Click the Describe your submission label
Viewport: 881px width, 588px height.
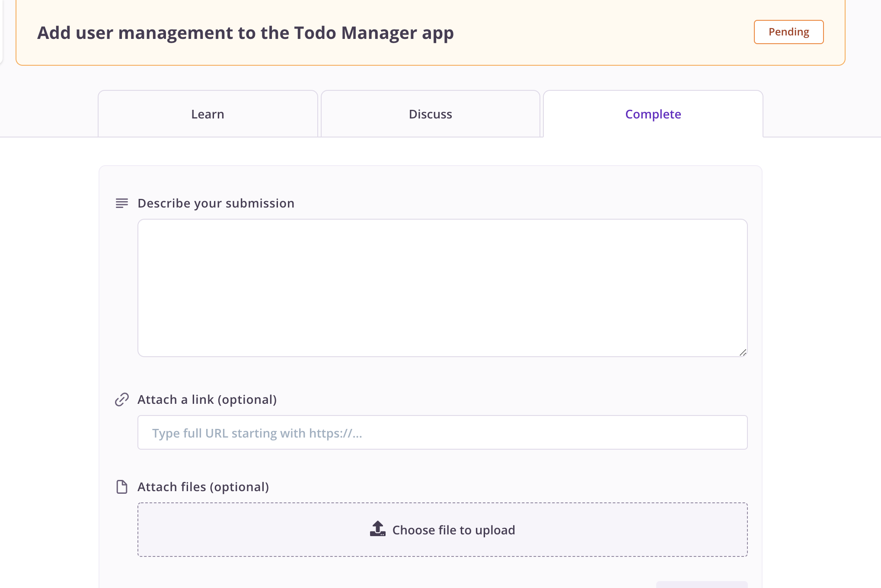tap(216, 203)
